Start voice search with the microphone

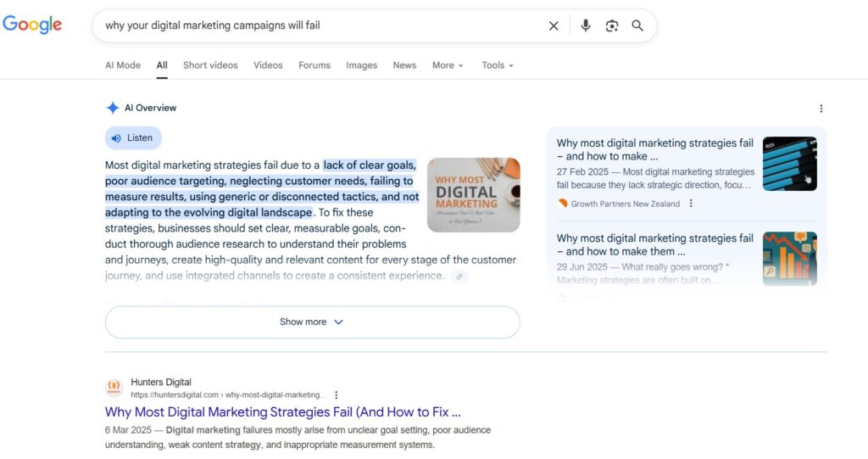click(586, 25)
